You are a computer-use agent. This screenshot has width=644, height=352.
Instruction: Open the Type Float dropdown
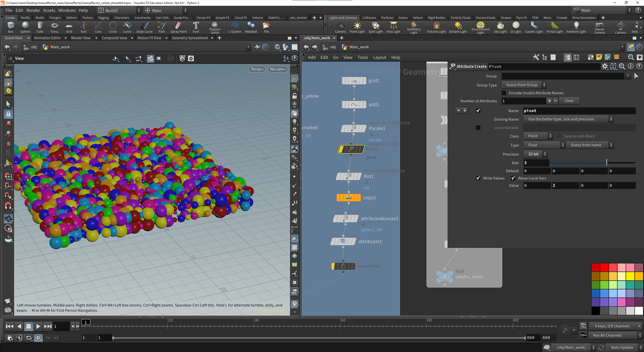click(x=544, y=145)
